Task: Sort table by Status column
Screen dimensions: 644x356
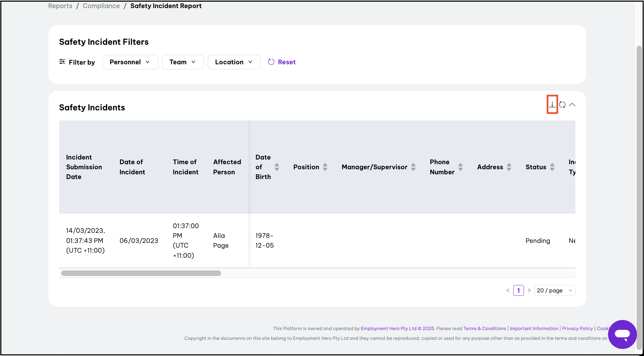Action: (552, 167)
